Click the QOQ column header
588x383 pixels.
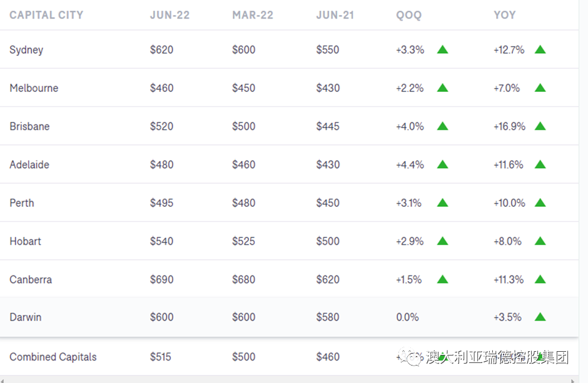click(x=409, y=15)
